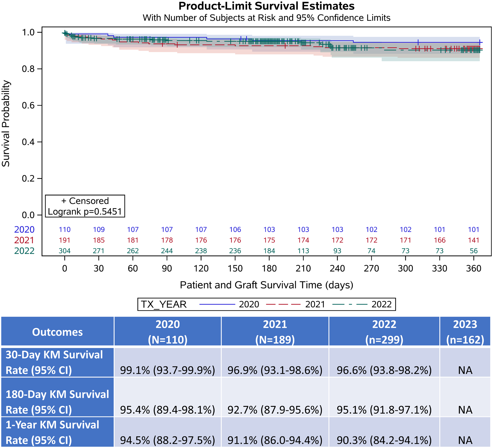
Task: Click the '30-Day KM Survival Rate' row header
Action: point(57,363)
